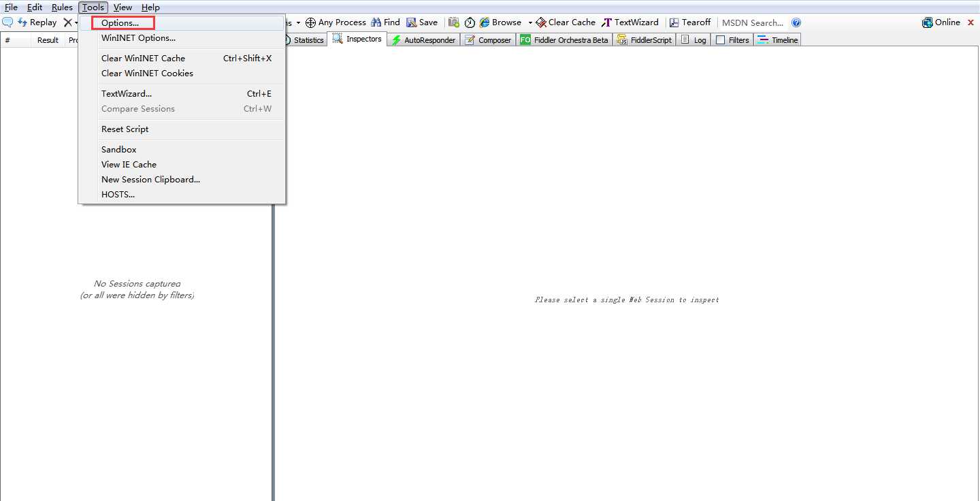Click the Tearoff toolbar button

(690, 22)
